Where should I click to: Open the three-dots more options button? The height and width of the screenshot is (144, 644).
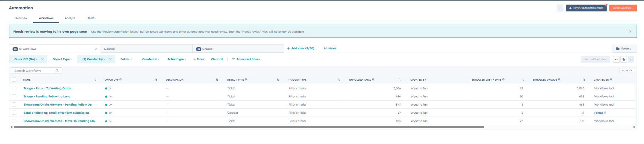click(x=560, y=8)
